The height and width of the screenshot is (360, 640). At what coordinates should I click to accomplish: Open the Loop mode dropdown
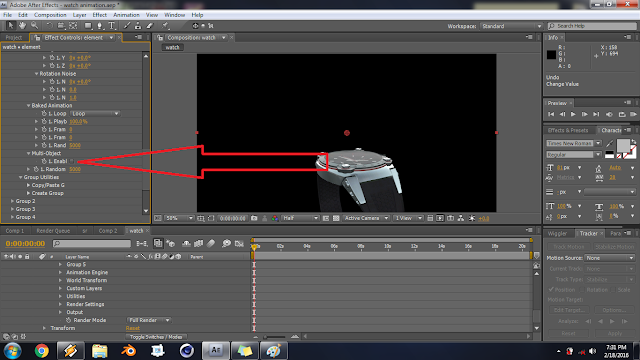point(95,113)
